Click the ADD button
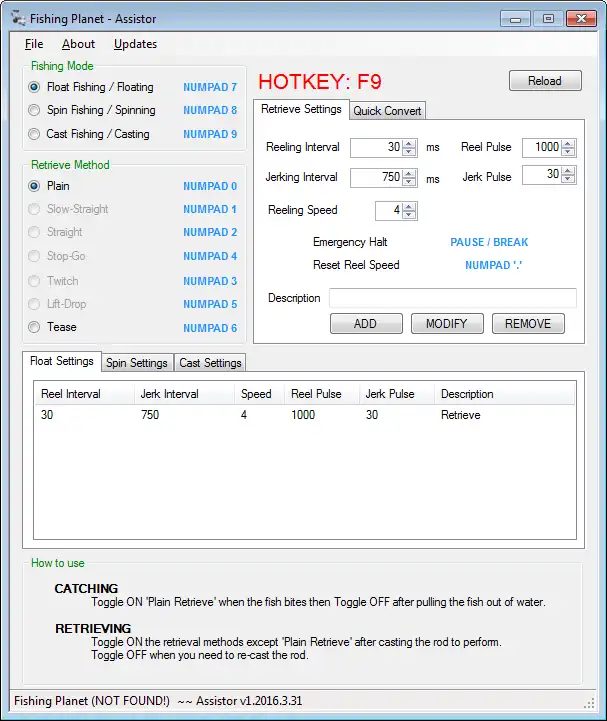 [366, 324]
